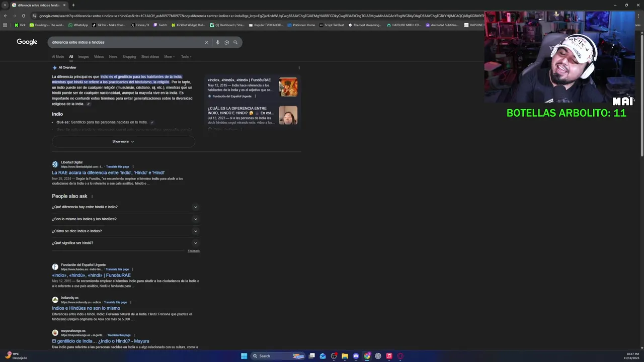
Task: Expand '¿Qué diferencia hay entre hindú e hindú?'
Action: [125, 207]
